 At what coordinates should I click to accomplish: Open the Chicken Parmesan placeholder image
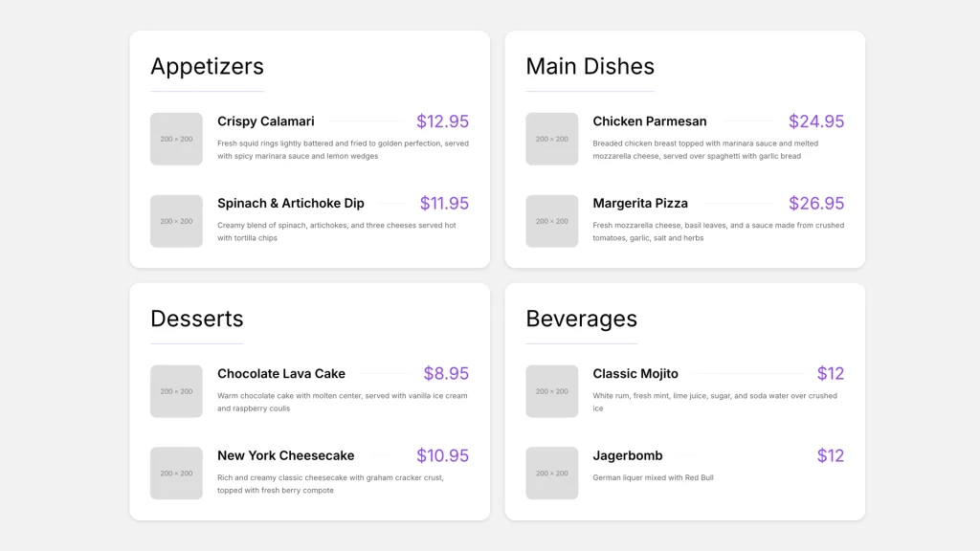coord(551,139)
